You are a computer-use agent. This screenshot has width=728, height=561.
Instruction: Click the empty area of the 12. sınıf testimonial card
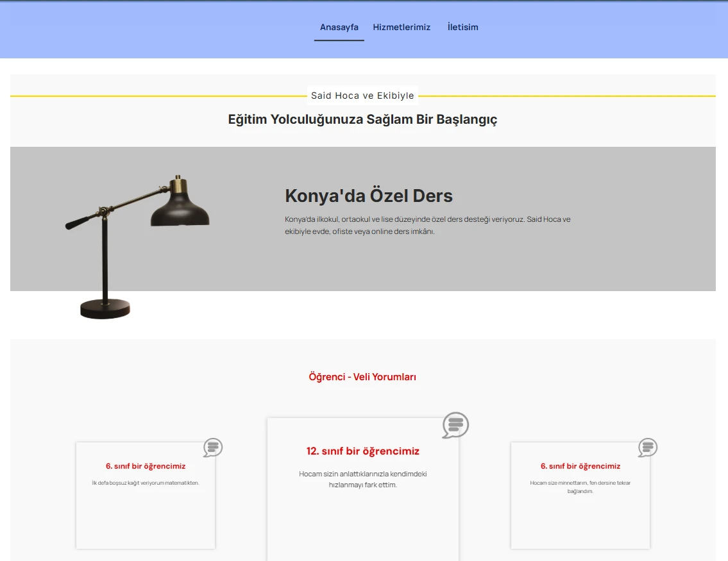coord(362,526)
